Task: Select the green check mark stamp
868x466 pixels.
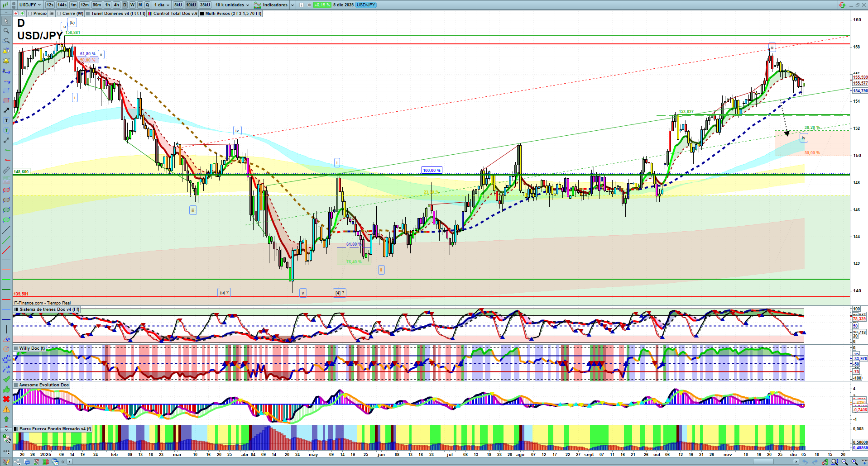Action: (x=6, y=379)
